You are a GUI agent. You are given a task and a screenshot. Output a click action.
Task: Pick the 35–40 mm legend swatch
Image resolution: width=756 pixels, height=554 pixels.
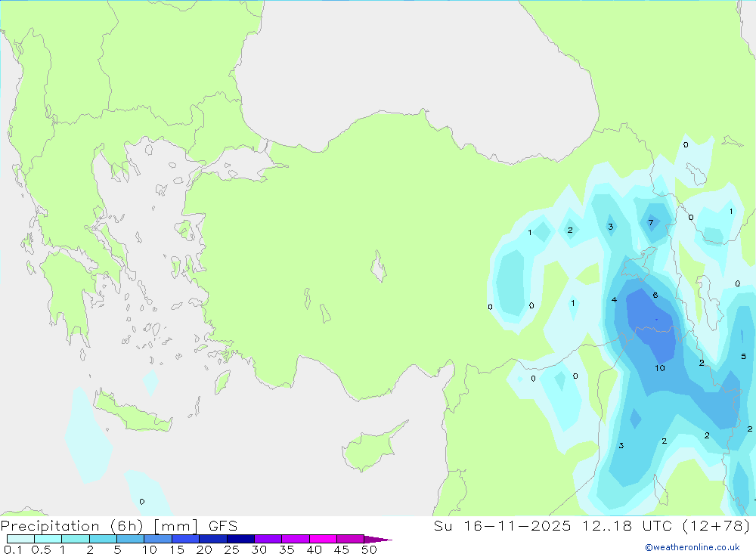295,539
